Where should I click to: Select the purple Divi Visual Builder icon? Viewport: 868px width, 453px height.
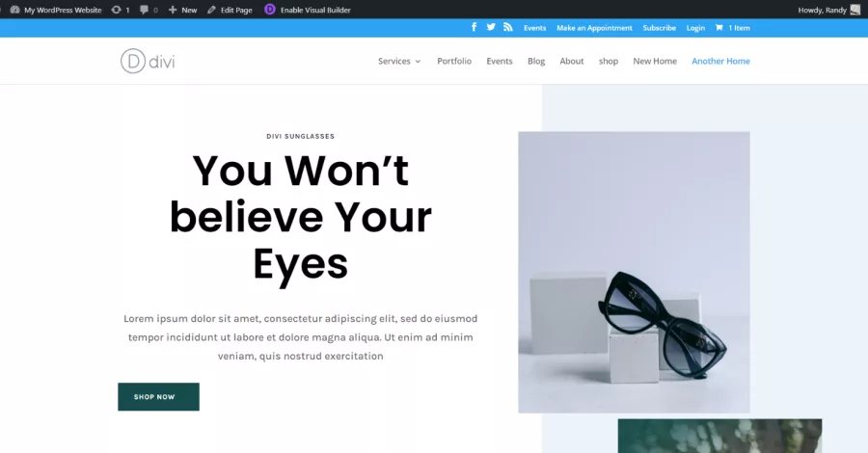coord(270,10)
